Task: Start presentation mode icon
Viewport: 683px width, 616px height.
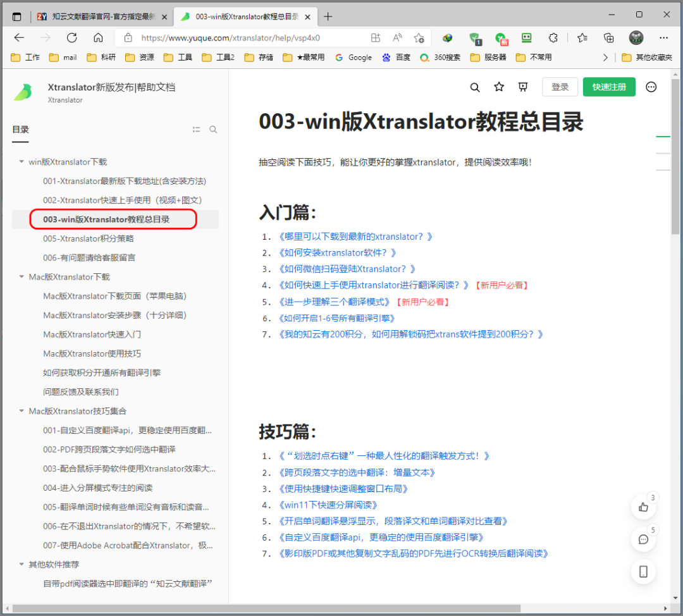Action: 523,87
